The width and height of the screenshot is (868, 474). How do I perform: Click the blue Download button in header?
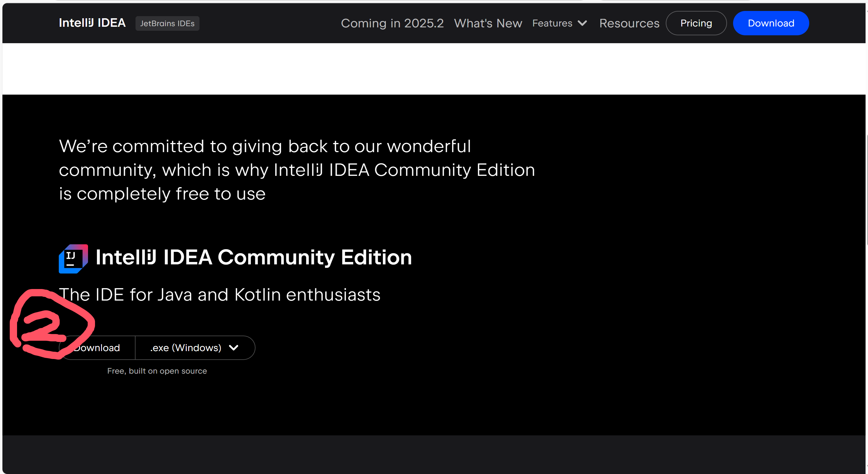coord(771,23)
